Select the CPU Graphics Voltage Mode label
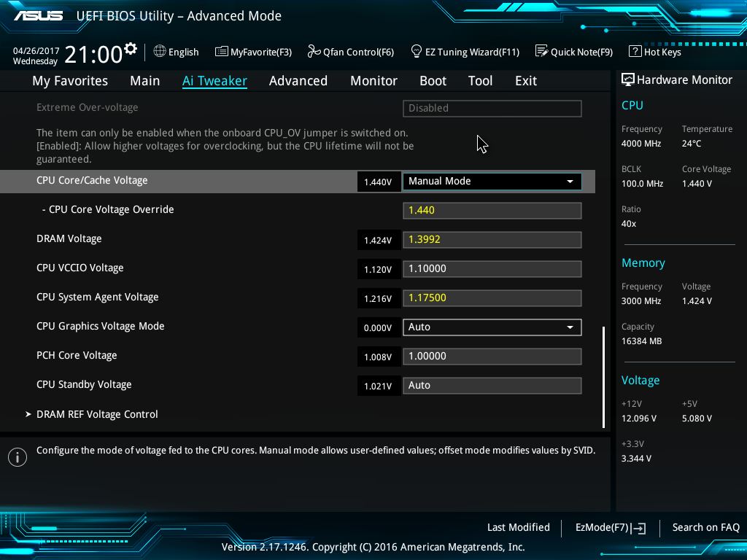Image resolution: width=747 pixels, height=560 pixels. click(101, 326)
